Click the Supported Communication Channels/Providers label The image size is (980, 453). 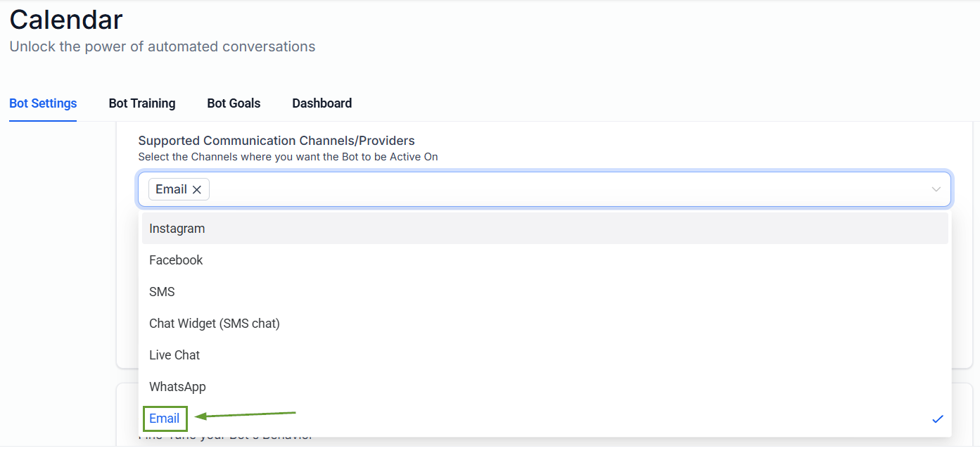[x=276, y=141]
